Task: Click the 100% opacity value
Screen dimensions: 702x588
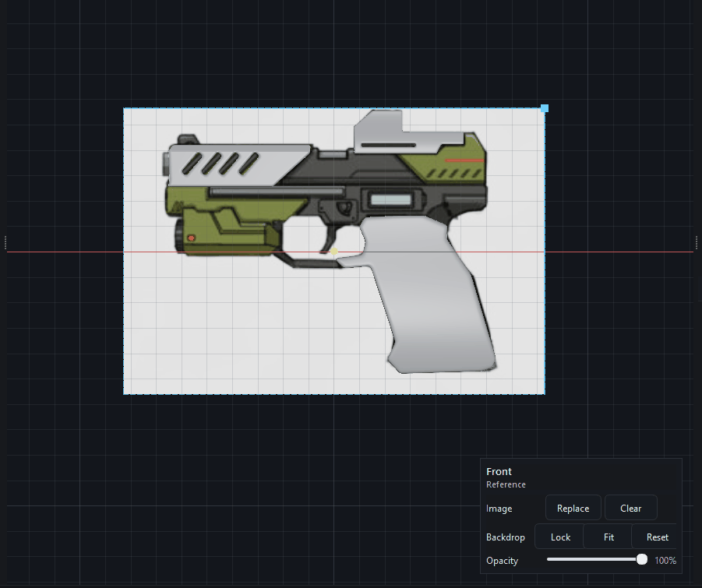Action: (665, 561)
